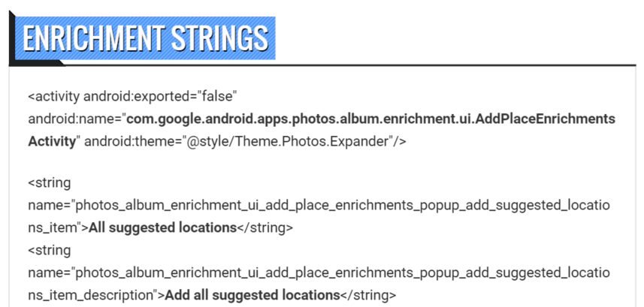The image size is (644, 307).
Task: Click bold text All suggested locations
Action: (162, 227)
